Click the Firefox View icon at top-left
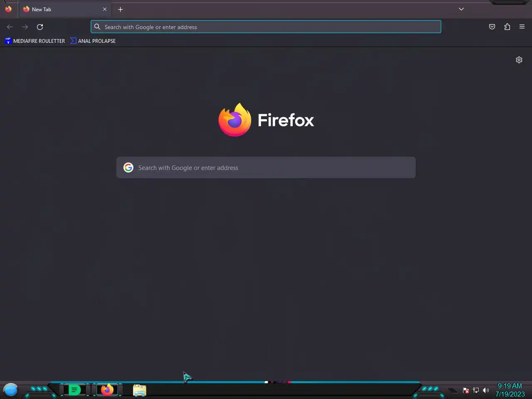Viewport: 532px width, 399px height. coord(8,9)
